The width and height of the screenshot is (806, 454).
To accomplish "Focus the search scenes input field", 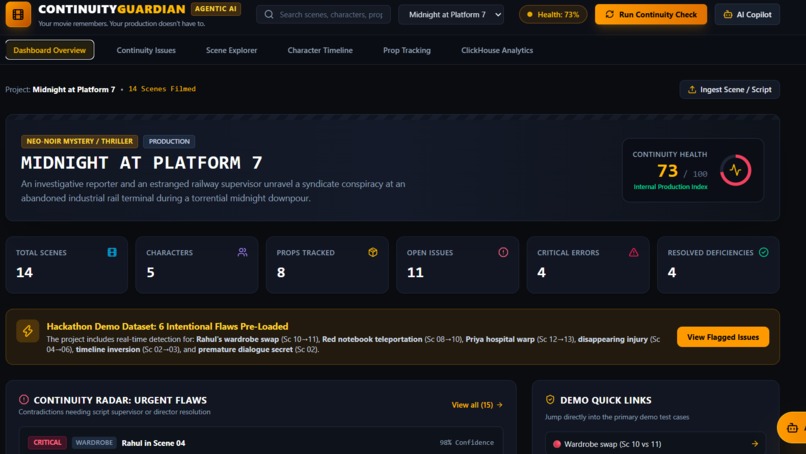I will 323,14.
